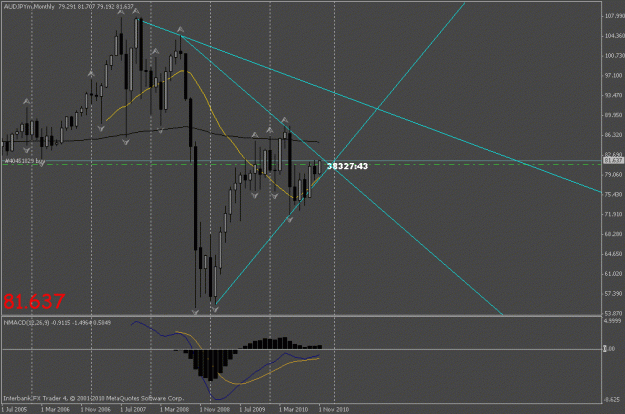Click the 1 Jul 2005 date label
The height and width of the screenshot is (414, 625).
click(x=14, y=409)
